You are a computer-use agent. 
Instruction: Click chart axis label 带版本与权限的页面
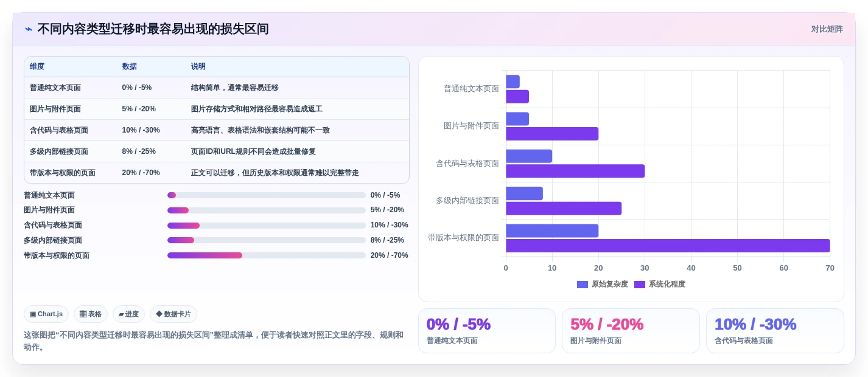coord(463,238)
